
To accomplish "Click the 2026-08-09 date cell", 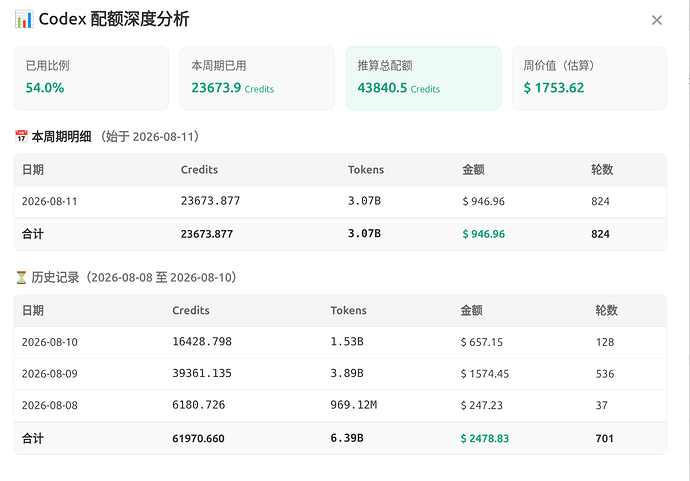I will coord(50,374).
